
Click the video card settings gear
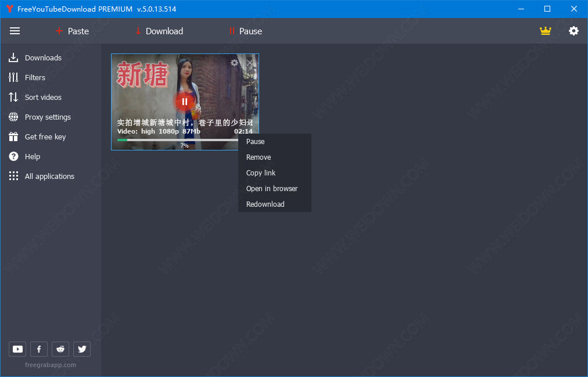234,63
